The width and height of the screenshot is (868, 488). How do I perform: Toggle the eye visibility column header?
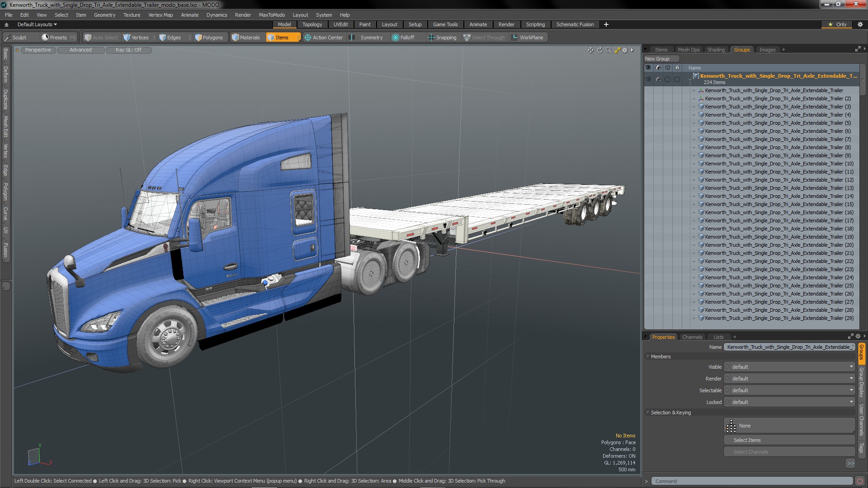[x=648, y=68]
